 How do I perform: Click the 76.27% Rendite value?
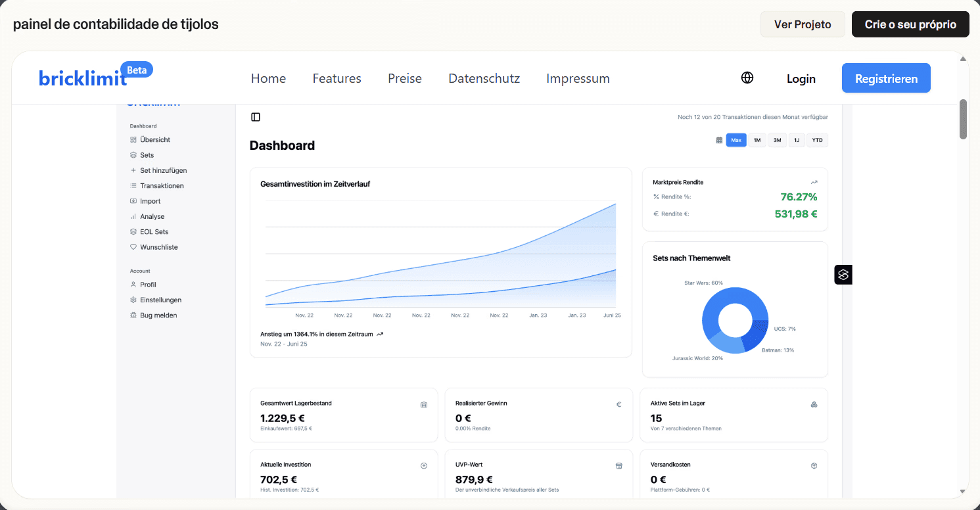coord(799,197)
